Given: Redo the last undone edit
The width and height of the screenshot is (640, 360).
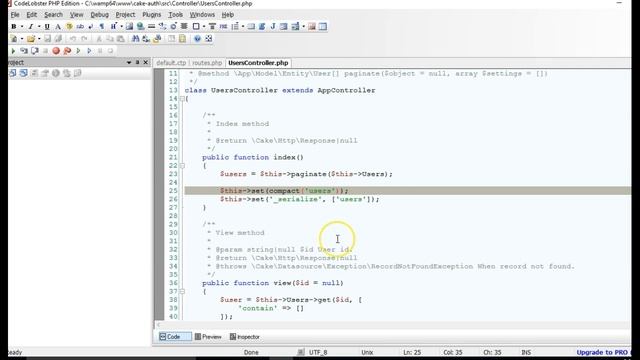Looking at the screenshot, I should tap(84, 39).
